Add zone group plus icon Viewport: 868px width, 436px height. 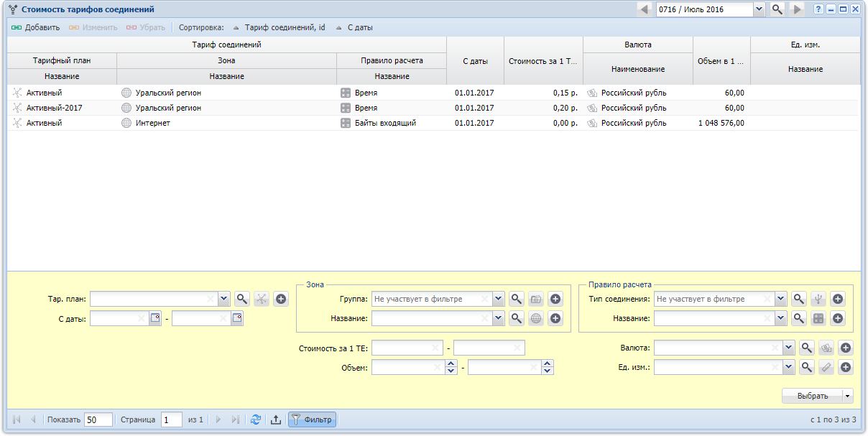tap(555, 299)
